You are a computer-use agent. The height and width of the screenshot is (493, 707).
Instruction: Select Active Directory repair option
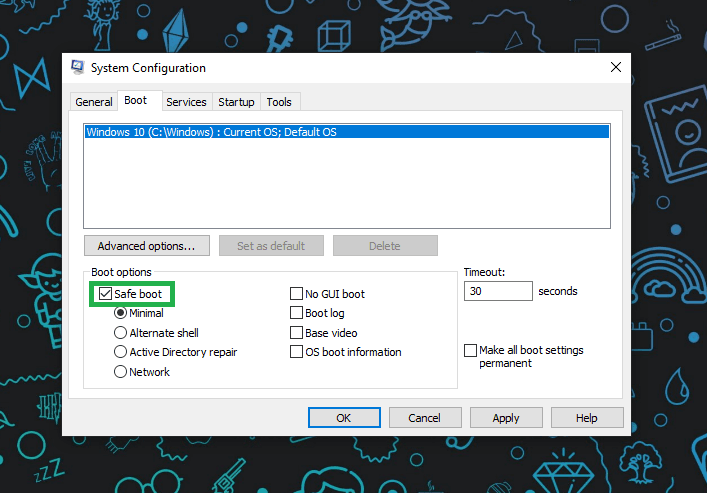click(x=120, y=352)
